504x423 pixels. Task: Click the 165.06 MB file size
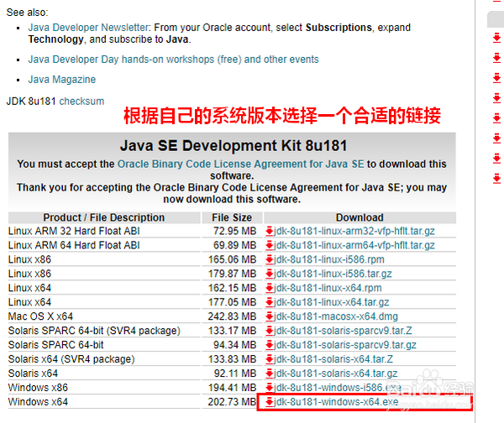[x=232, y=259]
